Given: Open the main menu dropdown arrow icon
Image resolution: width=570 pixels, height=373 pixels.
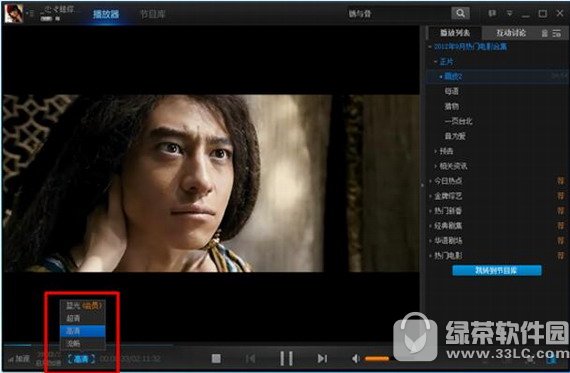Looking at the screenshot, I should [x=510, y=13].
